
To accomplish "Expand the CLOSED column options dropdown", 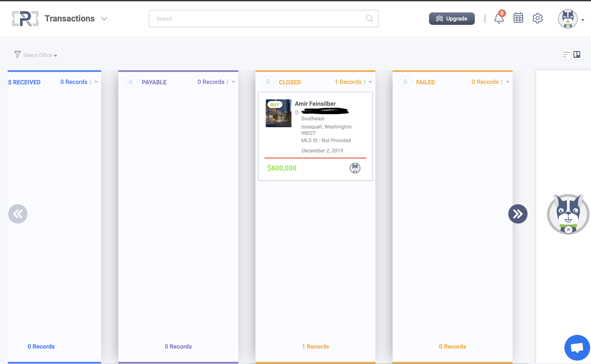I will (370, 82).
